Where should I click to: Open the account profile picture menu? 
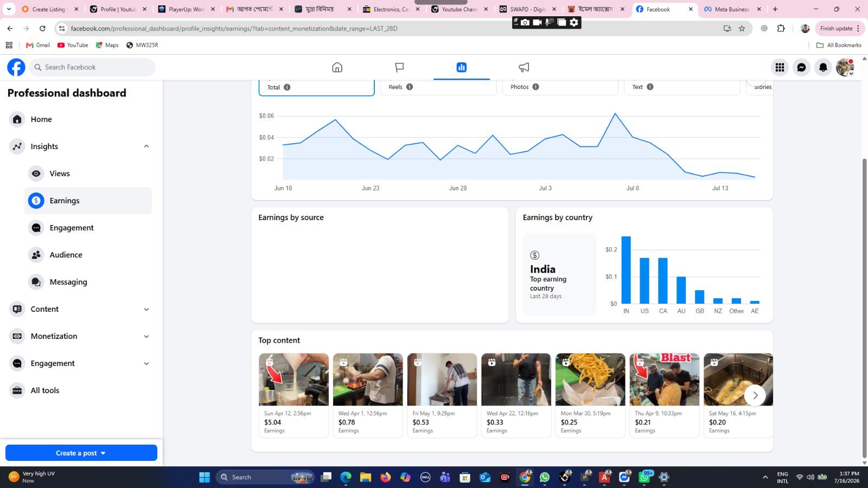(x=845, y=67)
